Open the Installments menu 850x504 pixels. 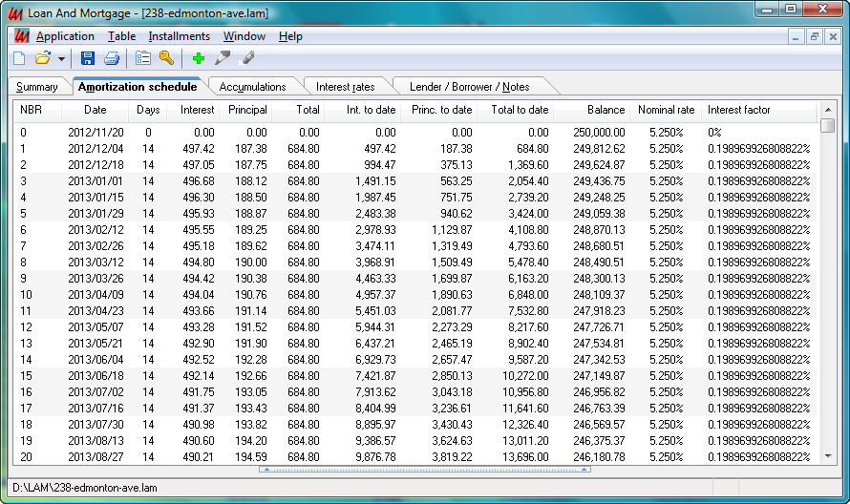[x=179, y=36]
